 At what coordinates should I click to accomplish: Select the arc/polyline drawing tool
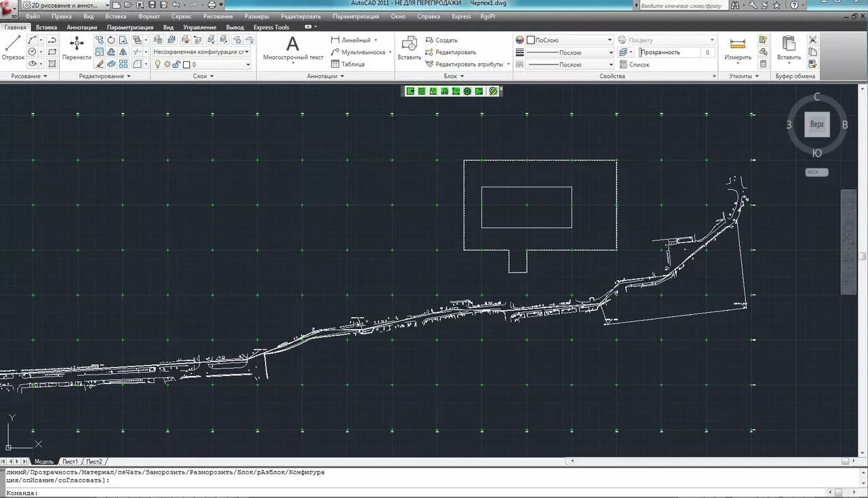click(x=33, y=40)
